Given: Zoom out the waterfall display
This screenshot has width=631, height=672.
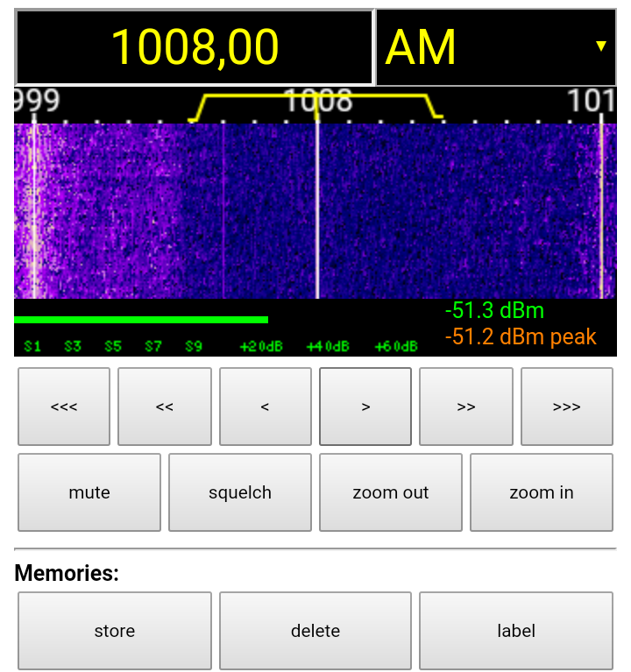Looking at the screenshot, I should click(x=391, y=492).
